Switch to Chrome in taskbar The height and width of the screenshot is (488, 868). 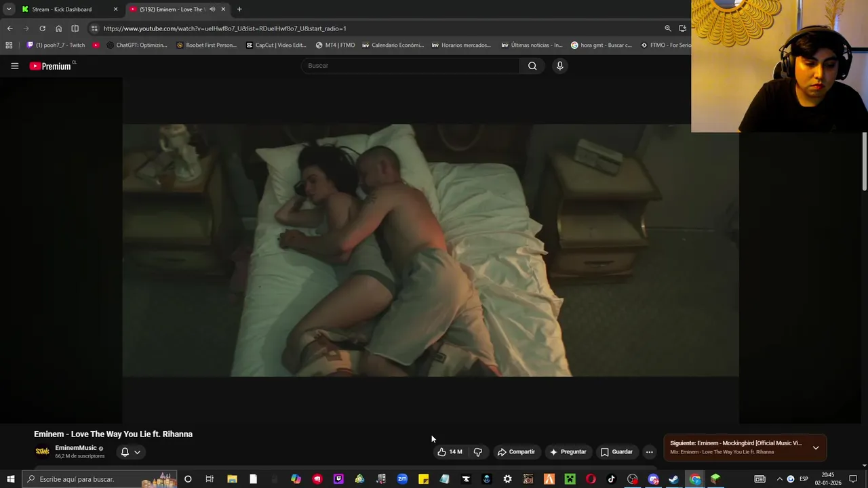[x=695, y=479]
